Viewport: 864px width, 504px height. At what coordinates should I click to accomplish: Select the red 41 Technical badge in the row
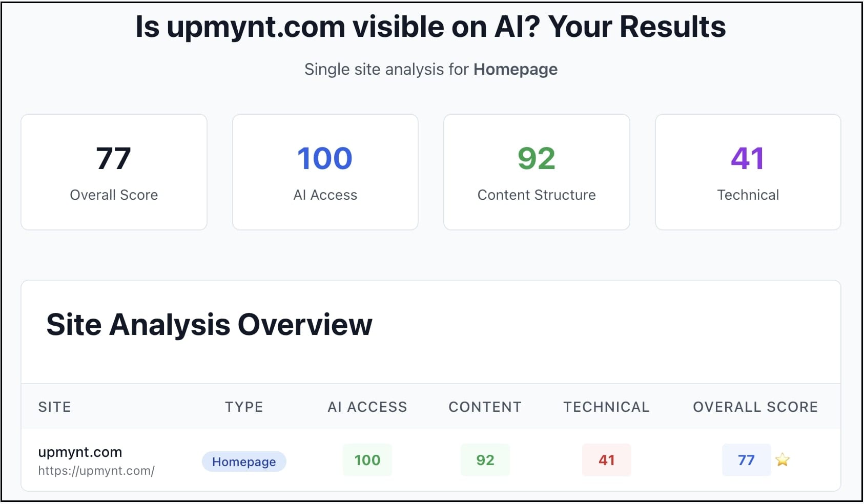[606, 460]
